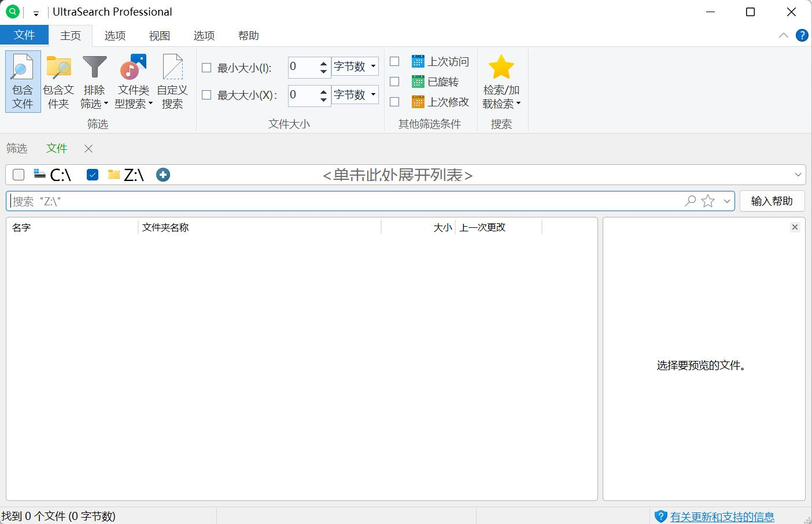Open help via blue question mark icon

pos(802,35)
